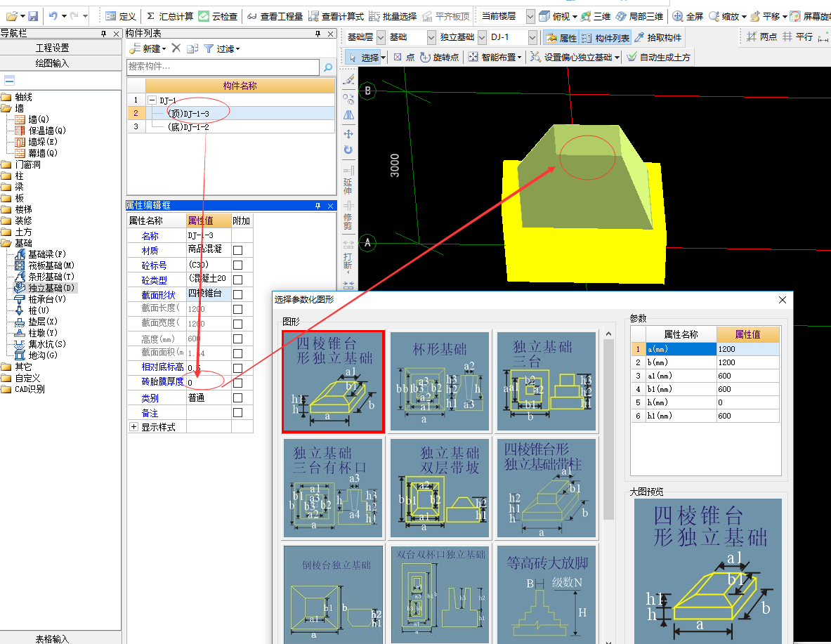831x644 pixels.
Task: Click the 修剪 trim tool
Action: (x=348, y=215)
